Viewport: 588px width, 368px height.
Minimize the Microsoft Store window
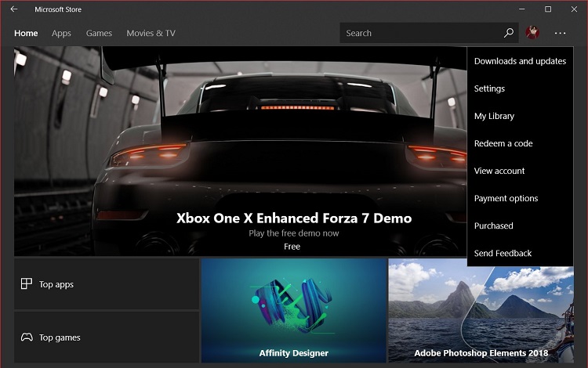(x=521, y=9)
